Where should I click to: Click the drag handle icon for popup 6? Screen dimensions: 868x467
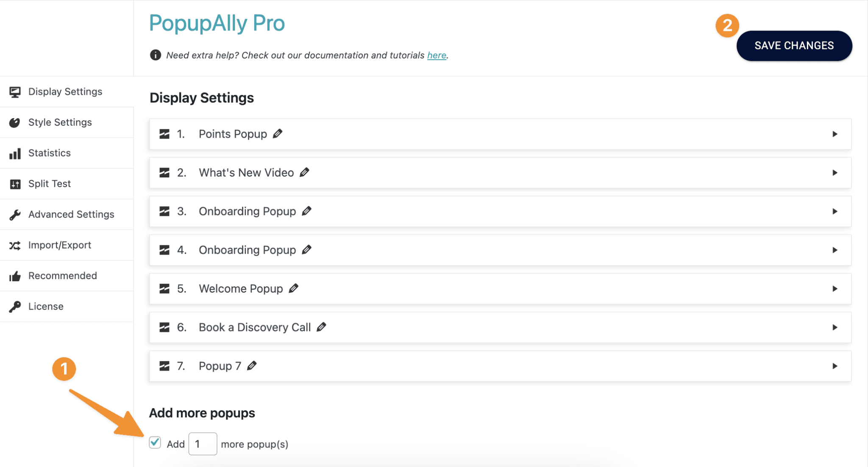pos(164,327)
